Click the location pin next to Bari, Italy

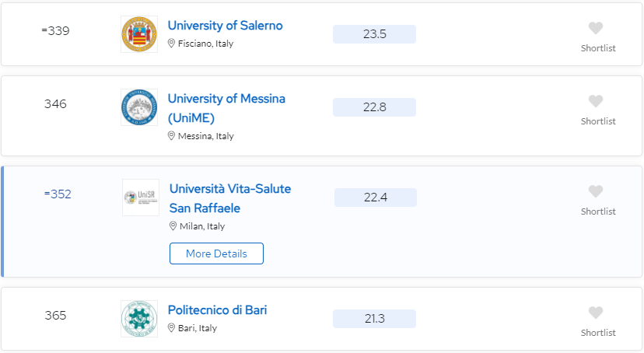(x=171, y=327)
